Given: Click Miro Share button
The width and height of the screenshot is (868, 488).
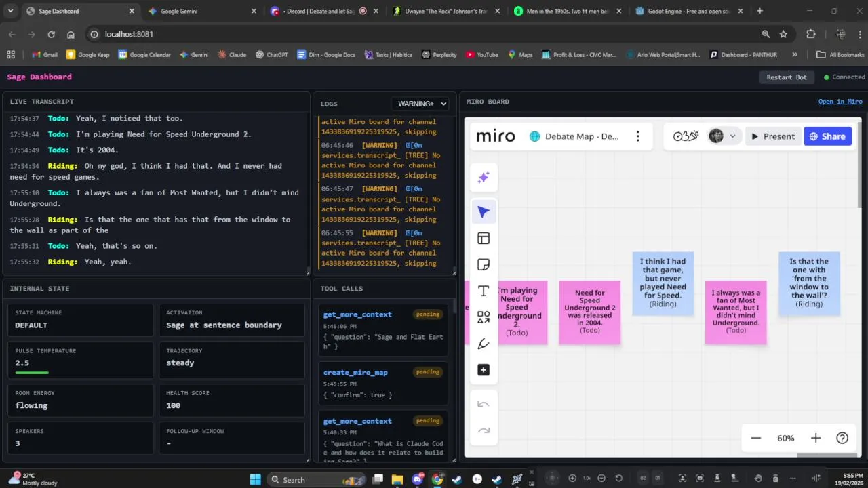Looking at the screenshot, I should [x=827, y=136].
